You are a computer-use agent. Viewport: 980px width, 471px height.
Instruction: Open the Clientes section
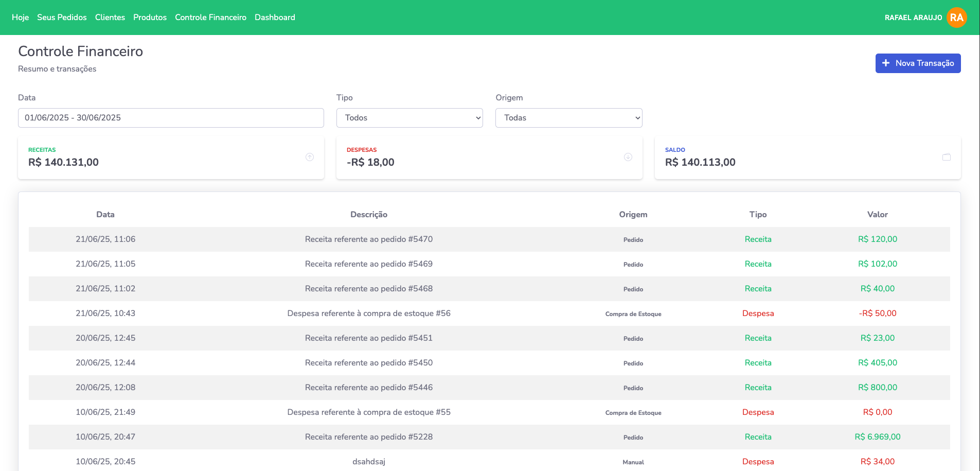(110, 18)
